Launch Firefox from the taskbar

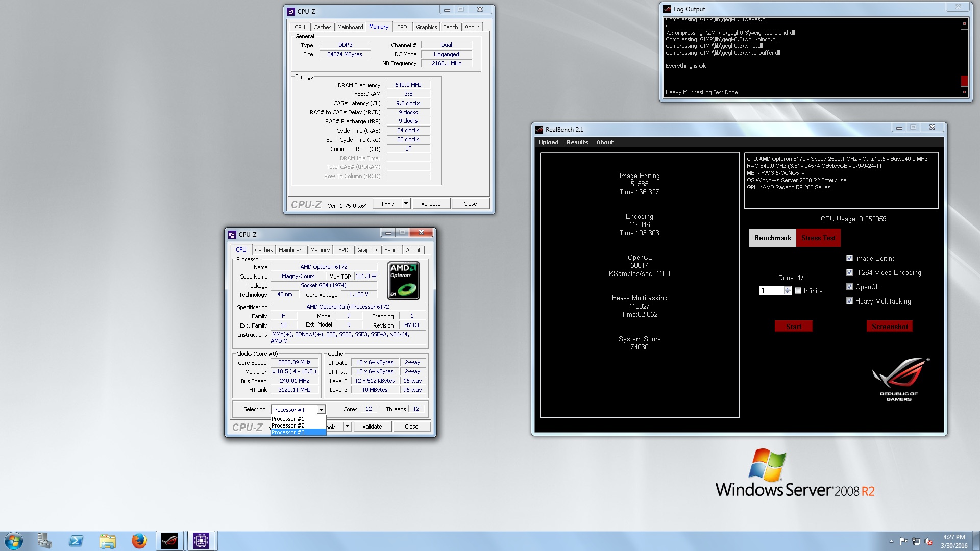[139, 541]
